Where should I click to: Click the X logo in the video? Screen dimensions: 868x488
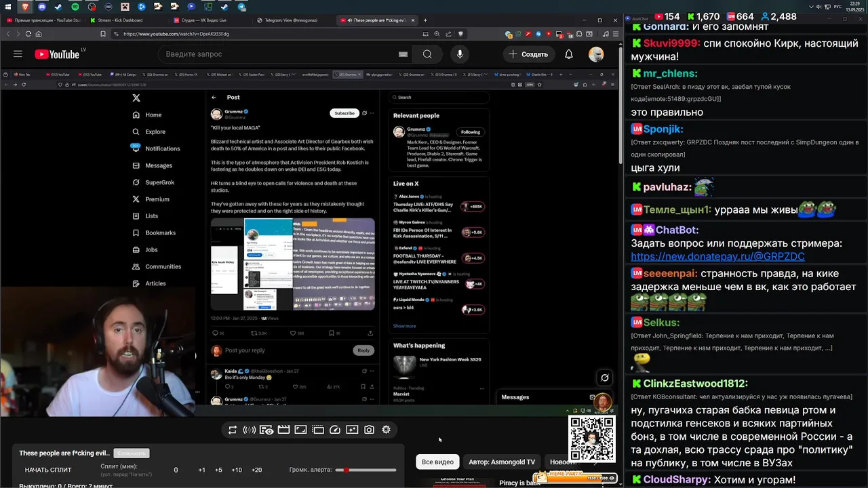136,98
